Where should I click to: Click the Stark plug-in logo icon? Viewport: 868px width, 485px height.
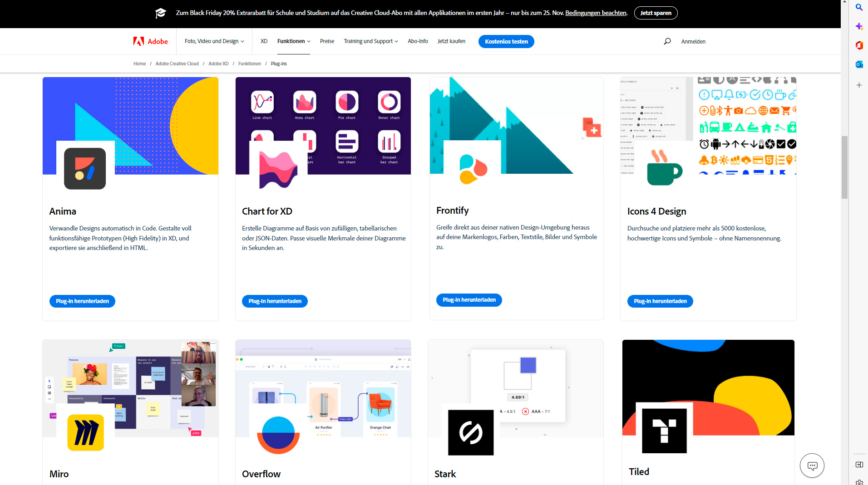point(471,432)
